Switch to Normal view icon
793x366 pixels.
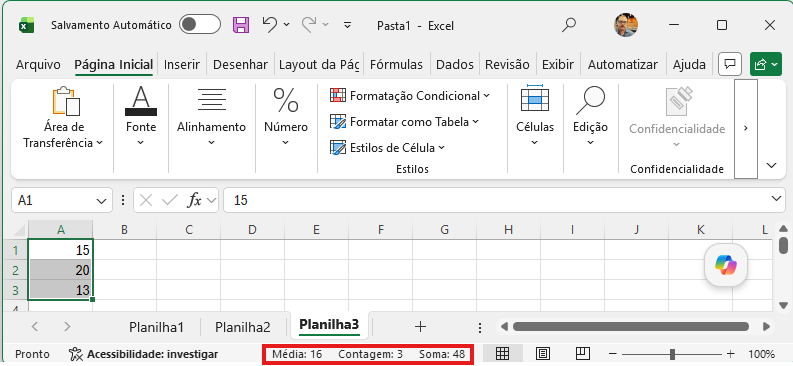502,354
